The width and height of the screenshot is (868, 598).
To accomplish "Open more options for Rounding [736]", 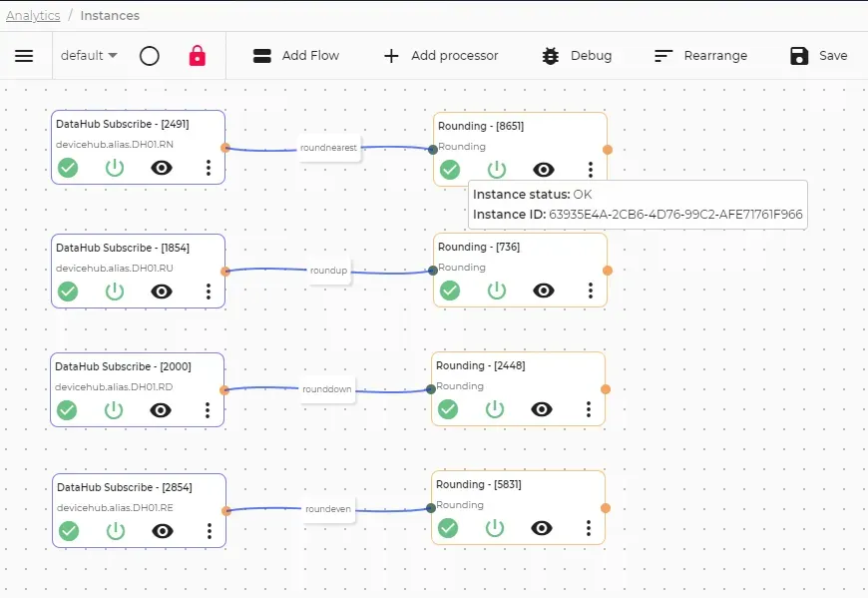I will 590,291.
